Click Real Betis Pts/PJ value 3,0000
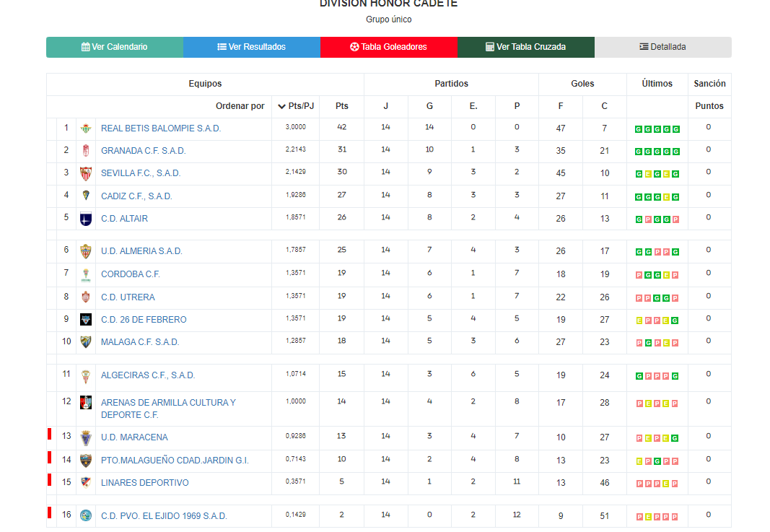 coord(296,127)
